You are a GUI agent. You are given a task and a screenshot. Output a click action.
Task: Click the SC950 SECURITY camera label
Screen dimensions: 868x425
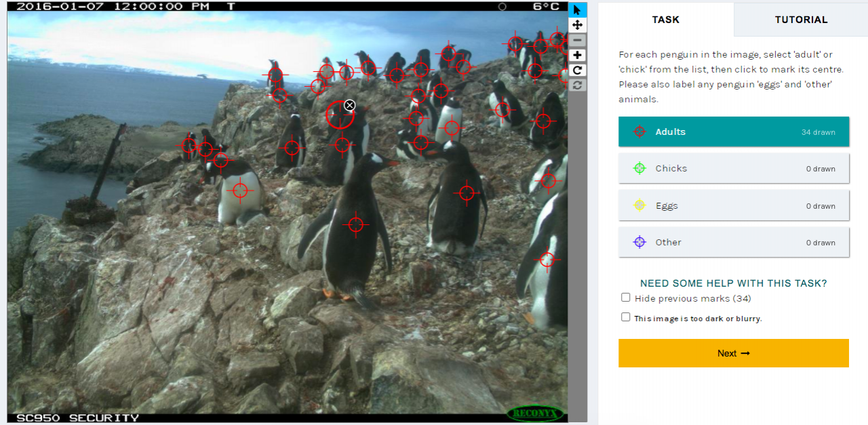point(77,418)
